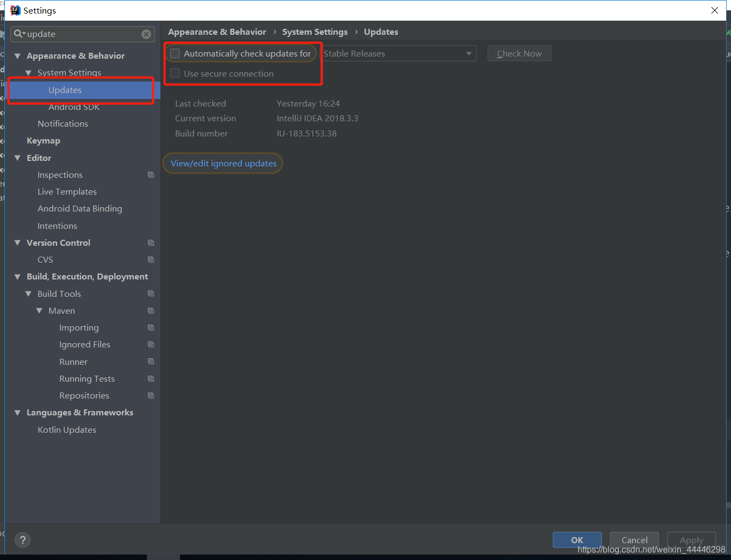Image resolution: width=731 pixels, height=560 pixels.
Task: Open Live Templates settings page
Action: 67,192
